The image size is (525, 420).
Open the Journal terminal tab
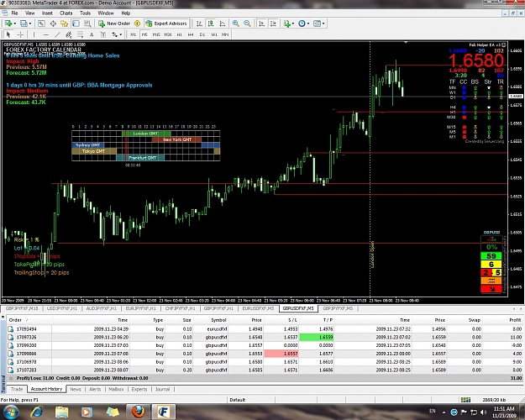[x=162, y=389]
